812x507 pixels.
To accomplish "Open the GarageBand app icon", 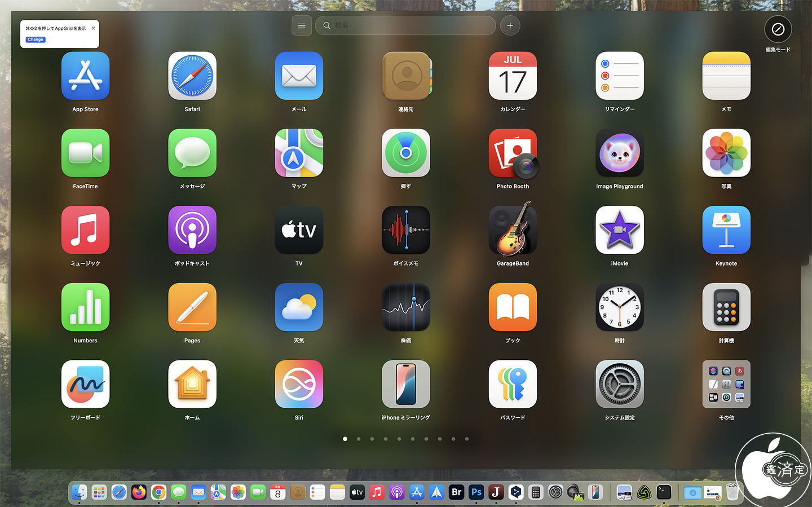I will click(513, 230).
